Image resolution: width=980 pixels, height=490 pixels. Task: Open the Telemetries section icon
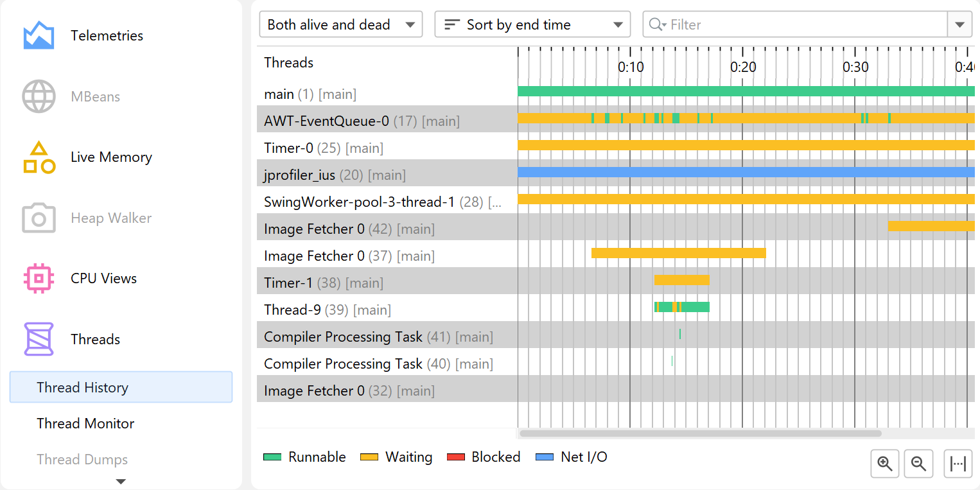(x=39, y=36)
